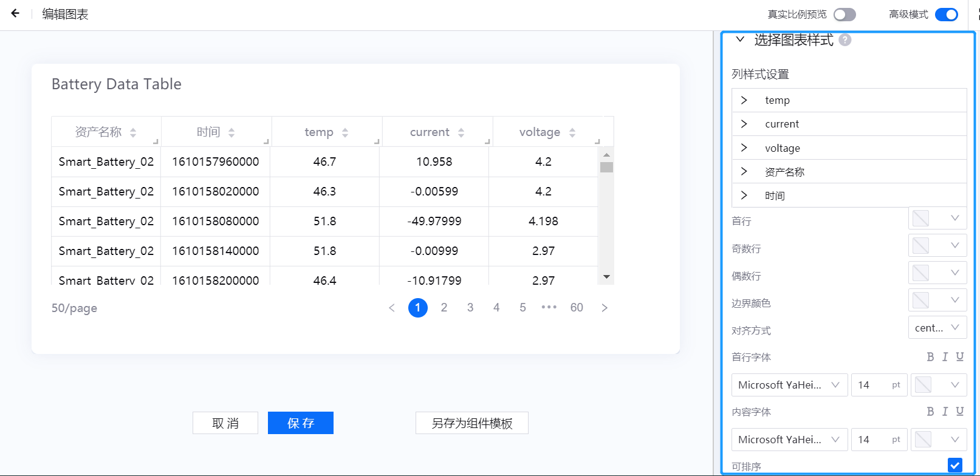Open 内容字体 font color picker

[x=939, y=440]
